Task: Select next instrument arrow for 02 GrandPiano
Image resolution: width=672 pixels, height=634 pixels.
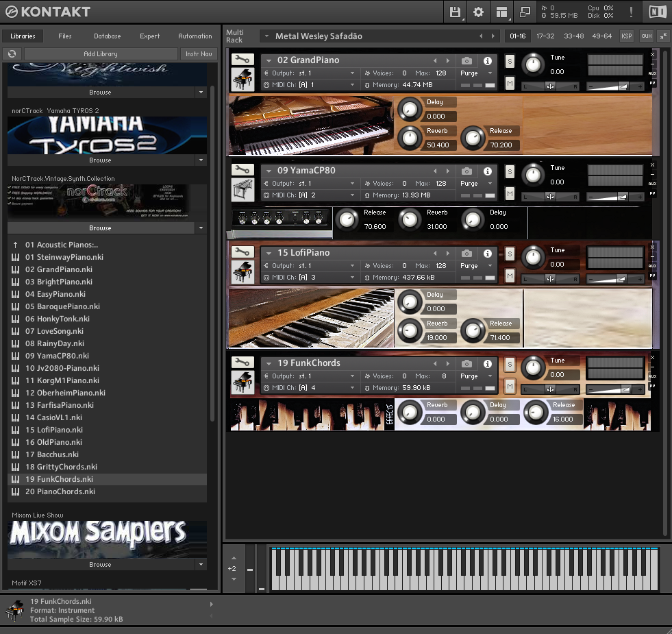Action: 448,60
